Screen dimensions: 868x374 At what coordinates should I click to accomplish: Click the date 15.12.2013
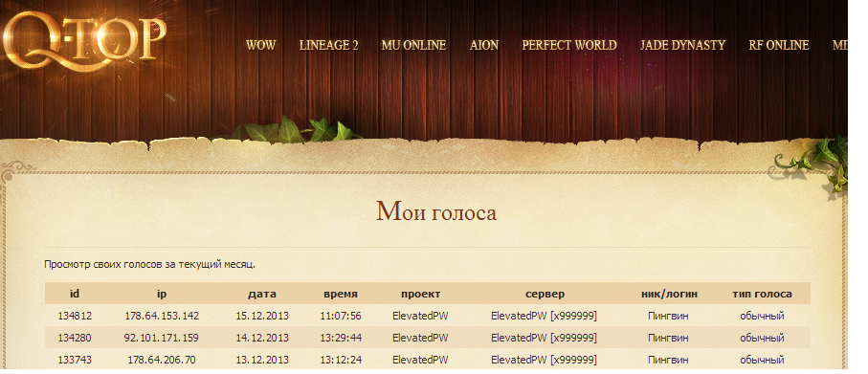(x=262, y=316)
